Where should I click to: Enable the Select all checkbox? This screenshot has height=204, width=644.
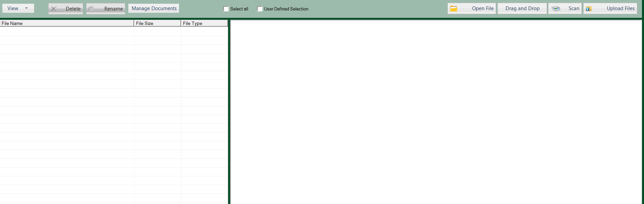226,9
